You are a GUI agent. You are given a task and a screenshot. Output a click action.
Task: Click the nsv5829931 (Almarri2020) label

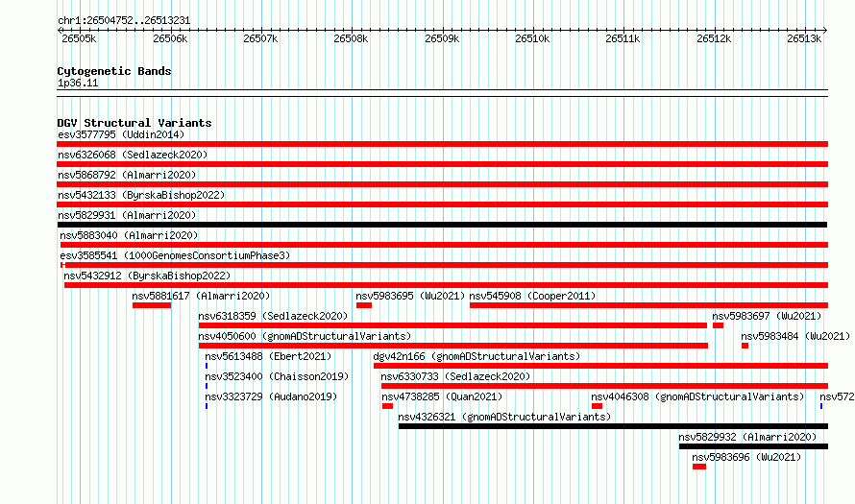(127, 215)
